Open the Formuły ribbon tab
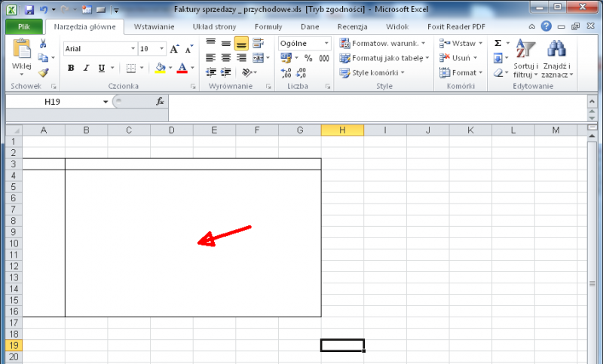 coord(268,26)
